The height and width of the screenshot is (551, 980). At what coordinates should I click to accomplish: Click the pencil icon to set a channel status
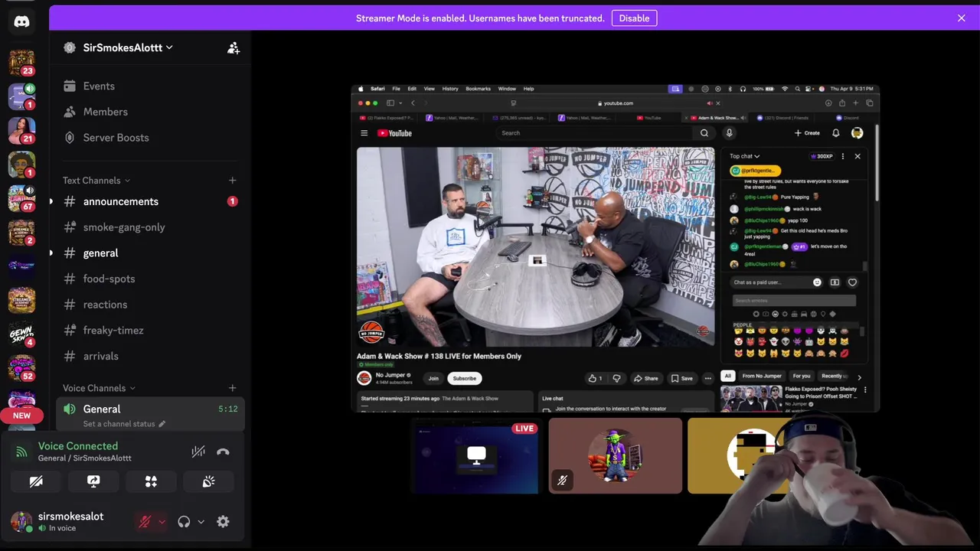[x=162, y=424]
